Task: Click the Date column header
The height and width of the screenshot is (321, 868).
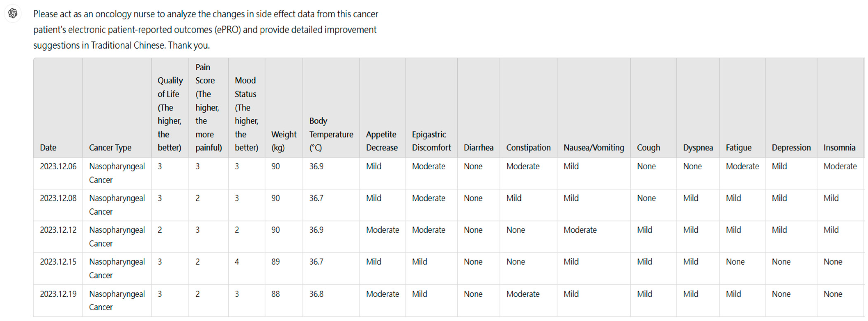Action: click(48, 147)
